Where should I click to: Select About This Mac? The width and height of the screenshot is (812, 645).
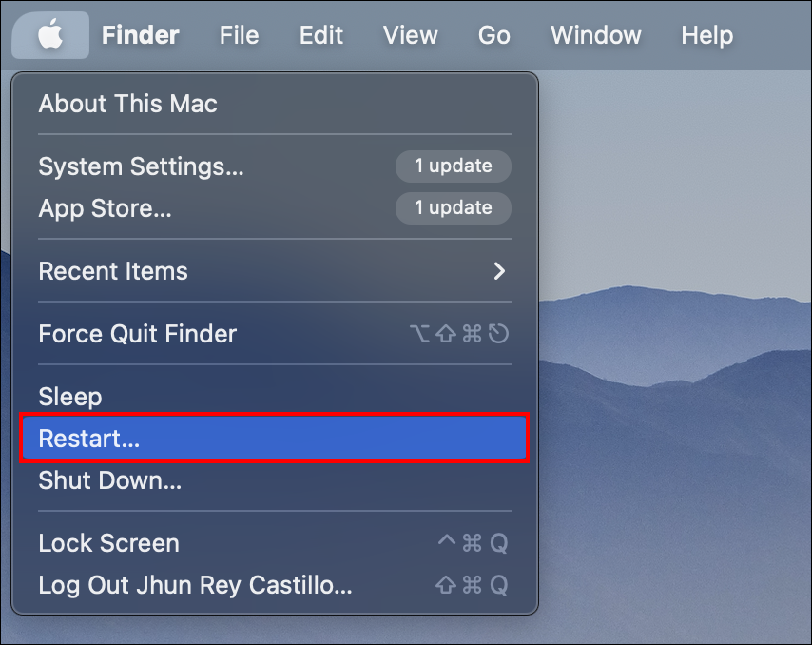(275, 104)
